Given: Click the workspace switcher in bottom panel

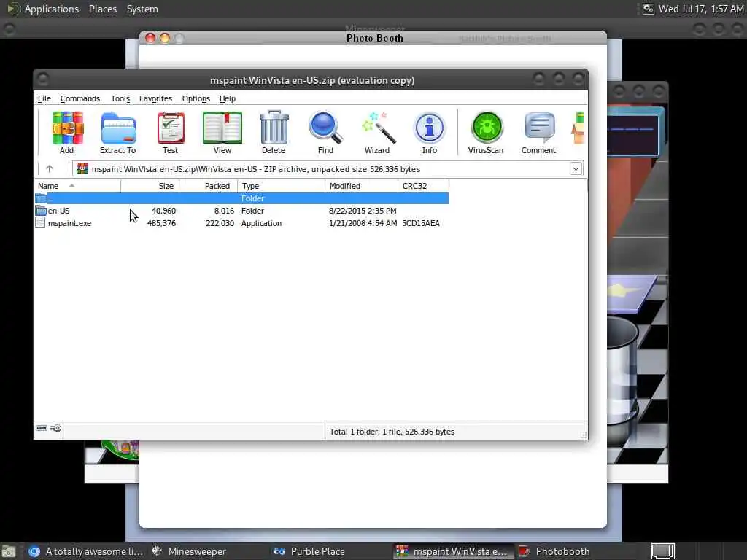Looking at the screenshot, I should coord(662,551).
